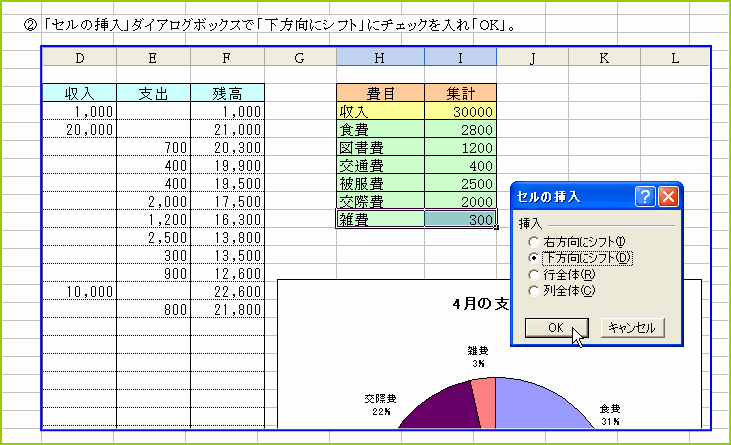Select the balance cell 16,300
The width and height of the screenshot is (731, 445).
tap(228, 219)
